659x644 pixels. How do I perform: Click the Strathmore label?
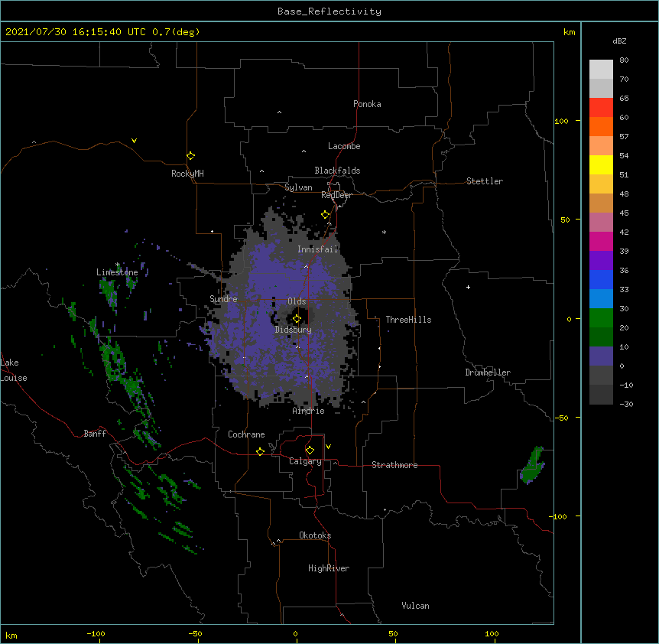point(394,465)
